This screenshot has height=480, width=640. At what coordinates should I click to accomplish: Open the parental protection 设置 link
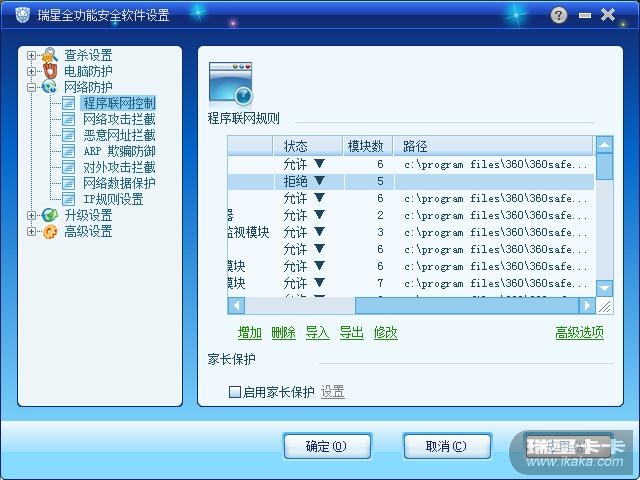[332, 392]
